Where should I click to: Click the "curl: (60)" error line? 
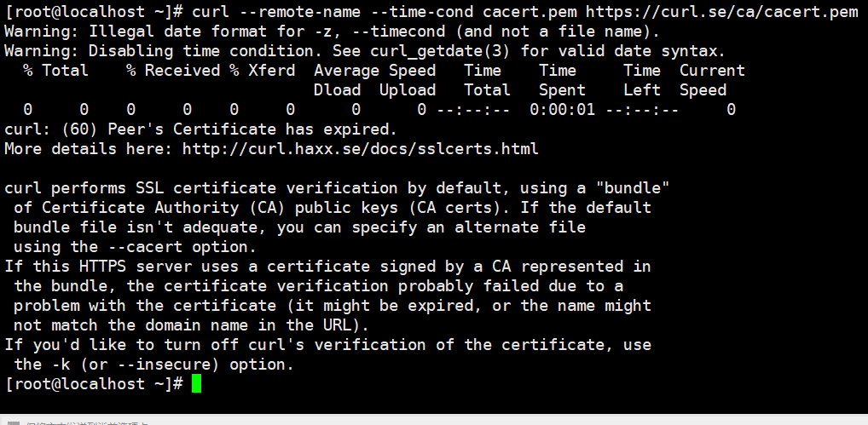(201, 129)
